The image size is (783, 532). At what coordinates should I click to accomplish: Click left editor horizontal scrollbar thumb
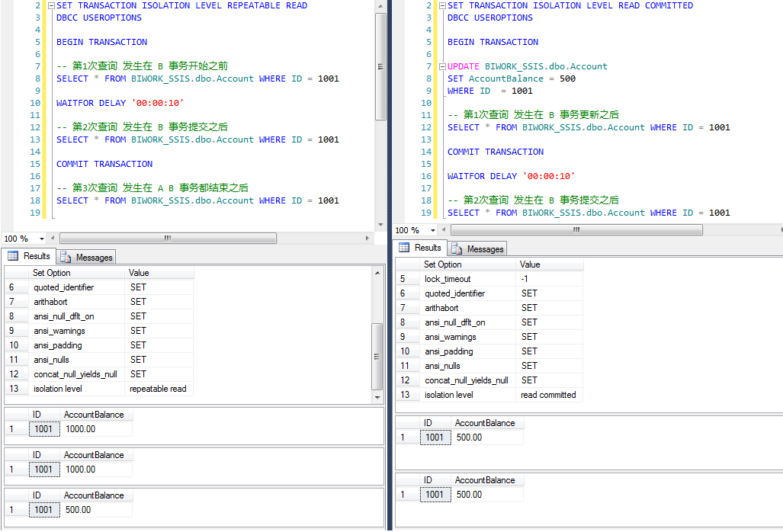168,238
